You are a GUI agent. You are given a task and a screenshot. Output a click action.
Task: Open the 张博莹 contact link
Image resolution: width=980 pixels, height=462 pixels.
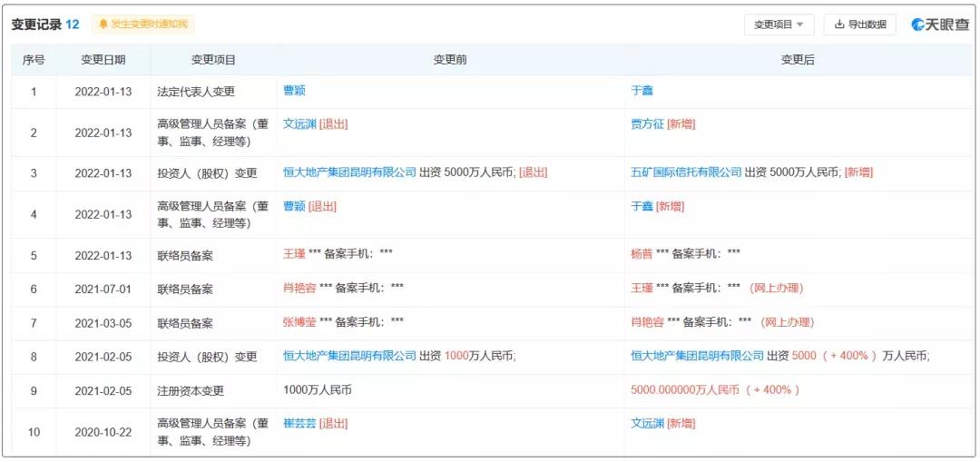pos(299,322)
